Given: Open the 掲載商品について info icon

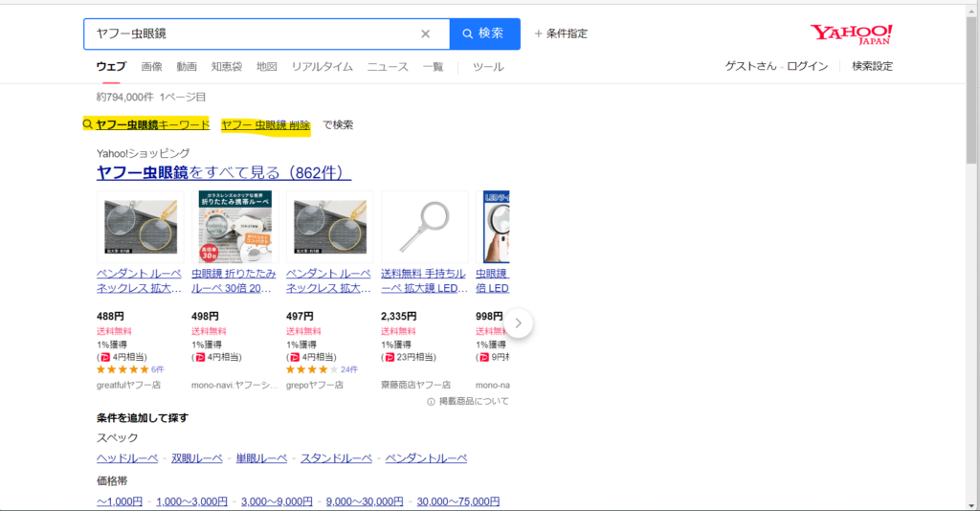Looking at the screenshot, I should 431,402.
